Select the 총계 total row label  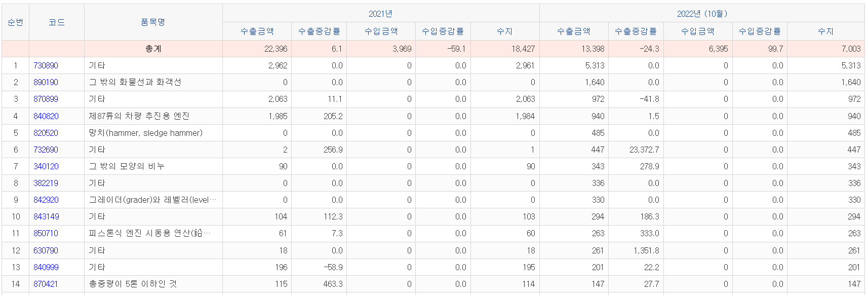(x=153, y=49)
